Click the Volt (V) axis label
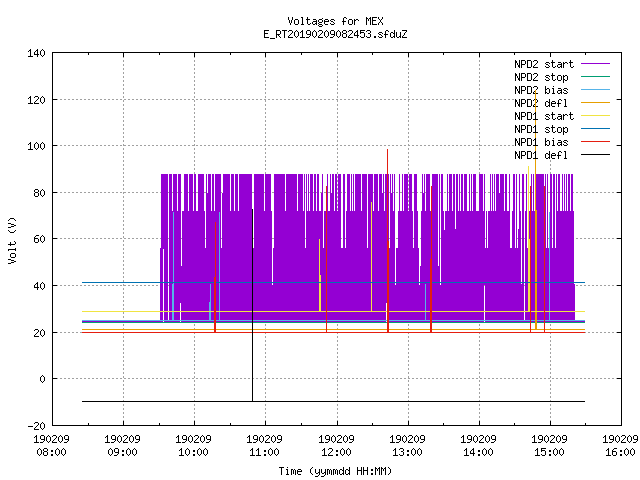This screenshot has width=640, height=480. click(x=12, y=240)
